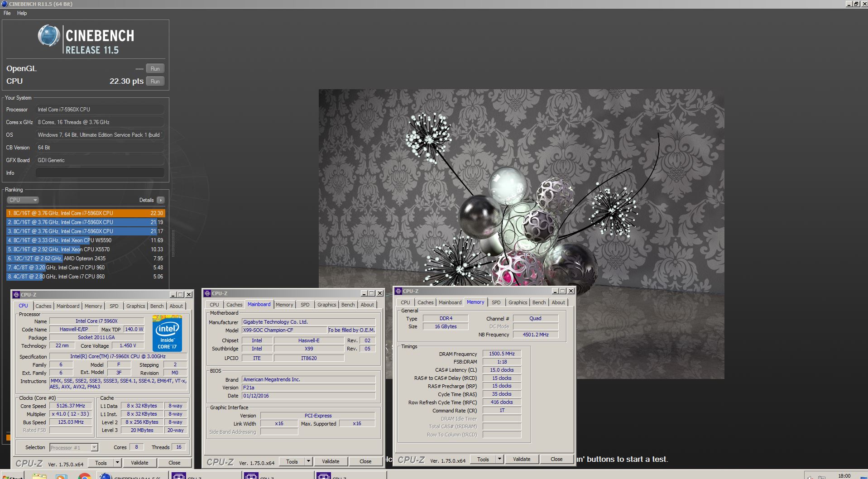868x479 pixels.
Task: Select the AMD Opteron 2435 ranking row
Action: (x=86, y=259)
